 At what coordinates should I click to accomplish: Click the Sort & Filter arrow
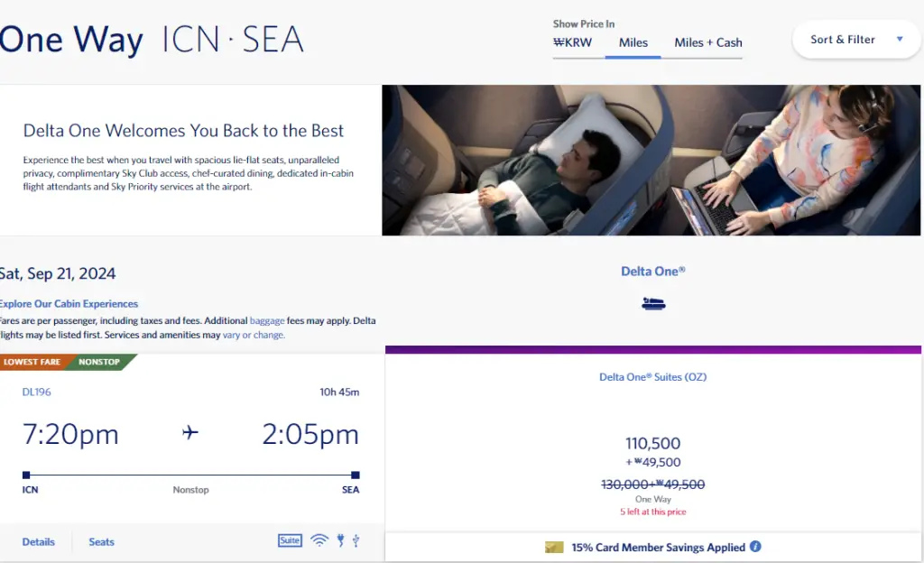[x=900, y=40]
